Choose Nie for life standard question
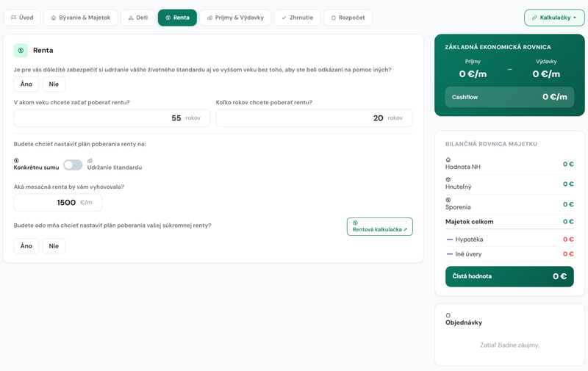Viewport: 588px width, 371px height. click(x=54, y=84)
